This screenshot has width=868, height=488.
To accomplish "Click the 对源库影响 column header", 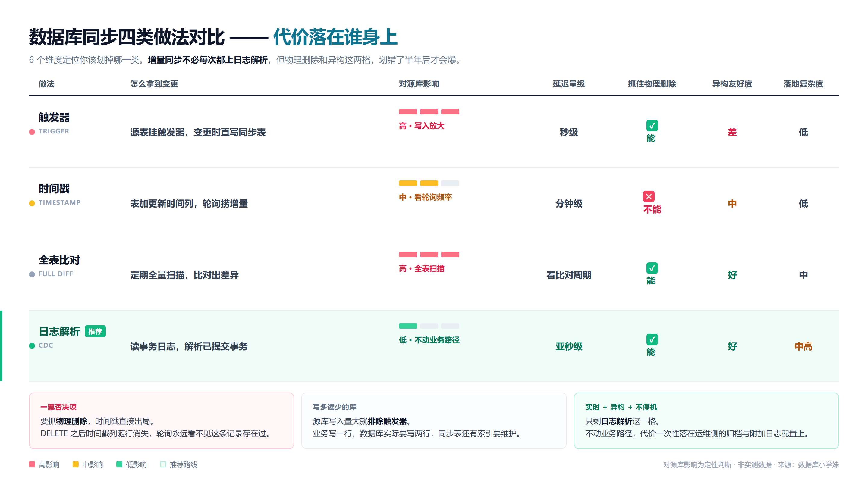I will 419,84.
